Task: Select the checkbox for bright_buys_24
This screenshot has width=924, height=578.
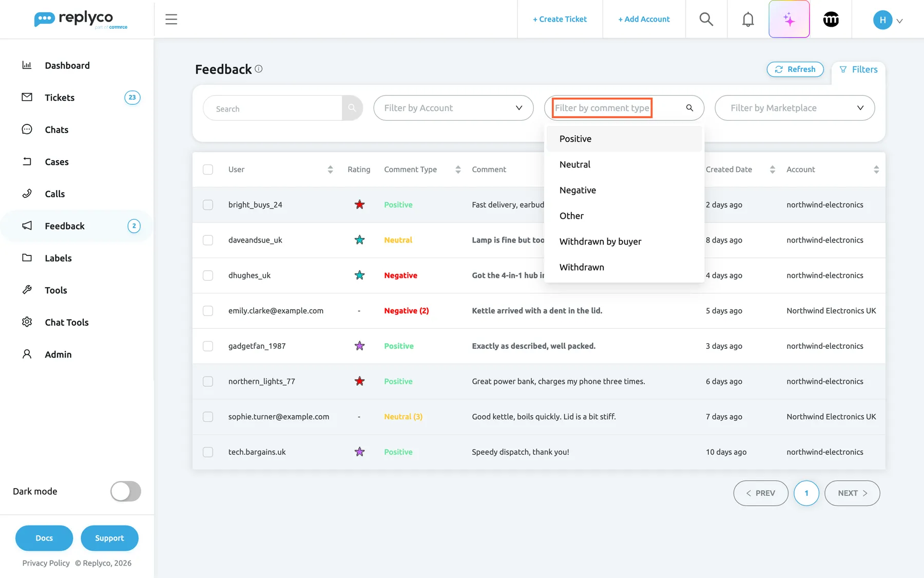Action: (x=208, y=204)
